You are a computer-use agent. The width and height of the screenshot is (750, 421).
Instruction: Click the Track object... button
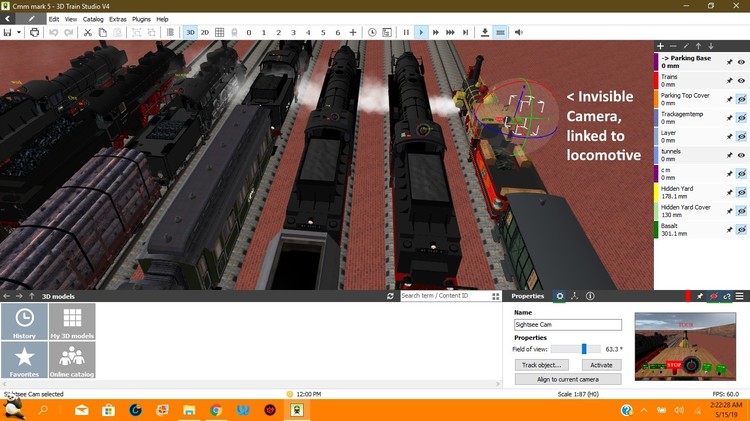(x=543, y=365)
